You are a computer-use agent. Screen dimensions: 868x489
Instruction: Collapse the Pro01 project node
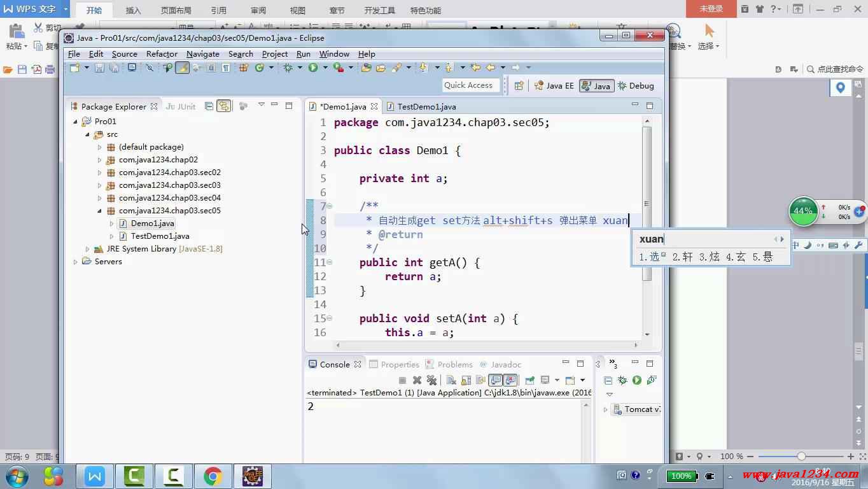coord(76,121)
